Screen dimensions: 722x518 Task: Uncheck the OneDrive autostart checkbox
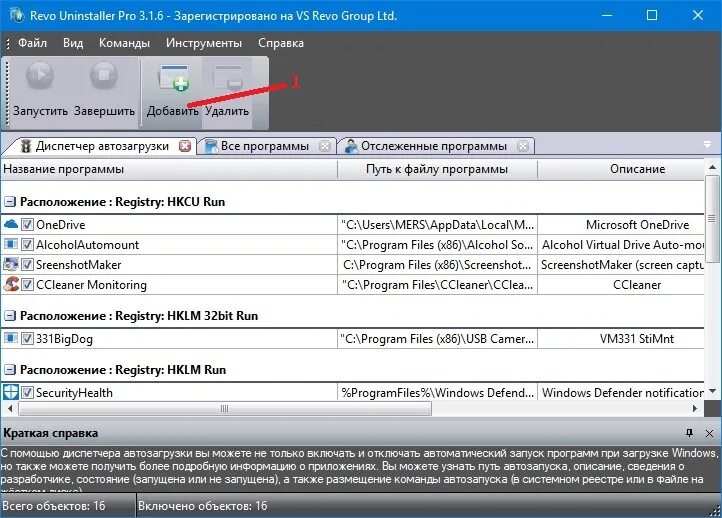click(x=27, y=225)
